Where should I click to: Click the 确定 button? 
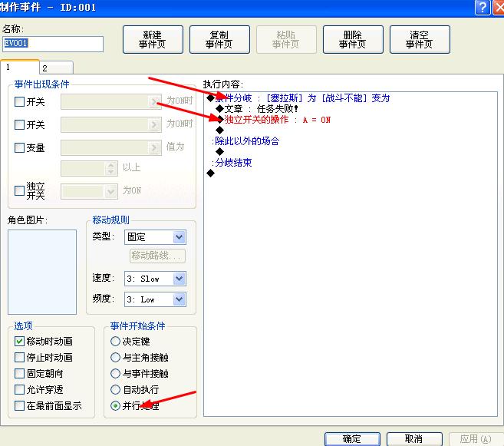352,439
